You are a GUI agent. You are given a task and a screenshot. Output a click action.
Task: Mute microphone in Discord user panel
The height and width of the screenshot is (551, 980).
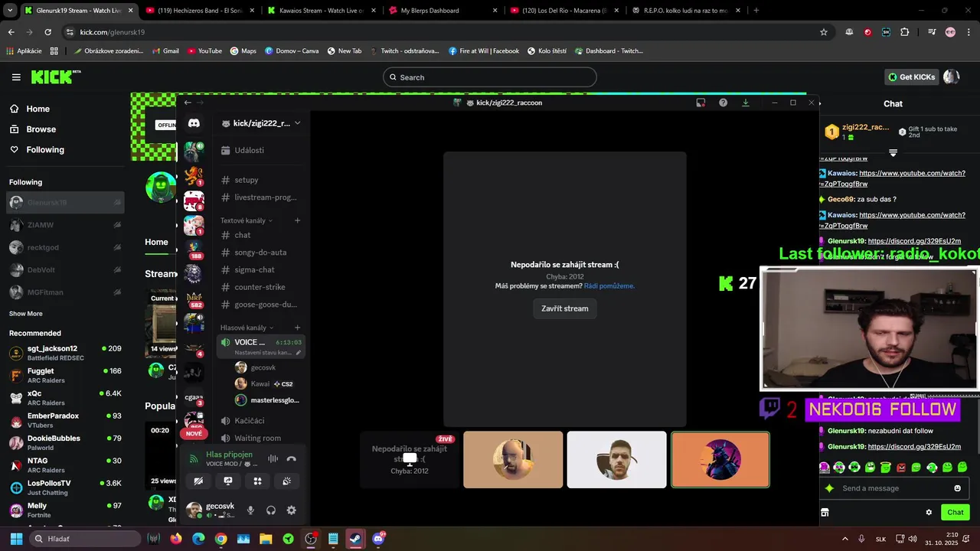[250, 510]
